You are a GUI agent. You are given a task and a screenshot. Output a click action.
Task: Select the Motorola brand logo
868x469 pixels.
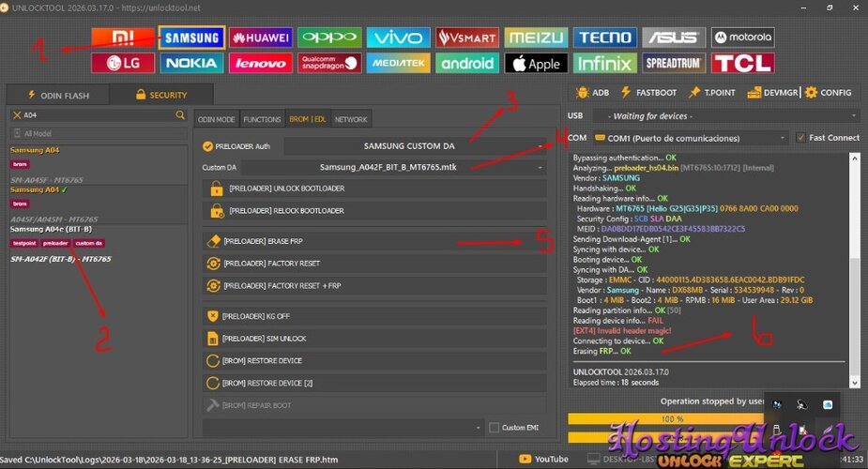[x=743, y=38]
